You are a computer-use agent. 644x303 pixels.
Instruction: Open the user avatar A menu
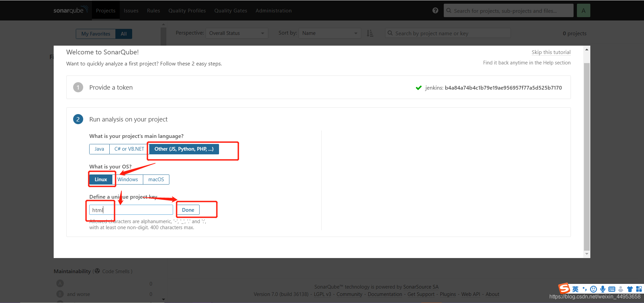(x=584, y=10)
